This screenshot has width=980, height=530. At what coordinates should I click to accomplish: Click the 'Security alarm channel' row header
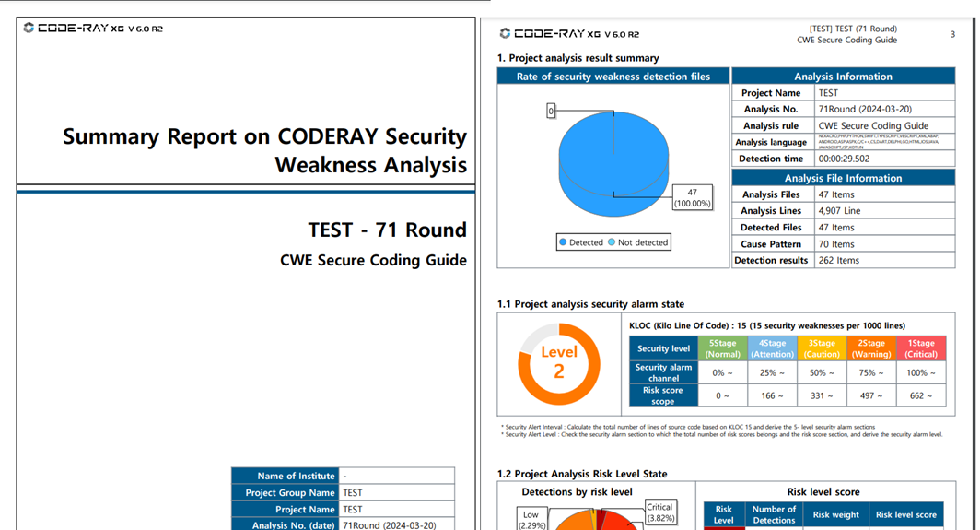[663, 372]
